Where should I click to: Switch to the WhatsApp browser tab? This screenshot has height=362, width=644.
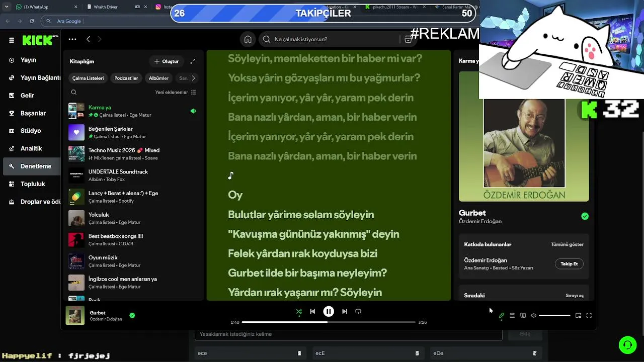[x=46, y=7]
